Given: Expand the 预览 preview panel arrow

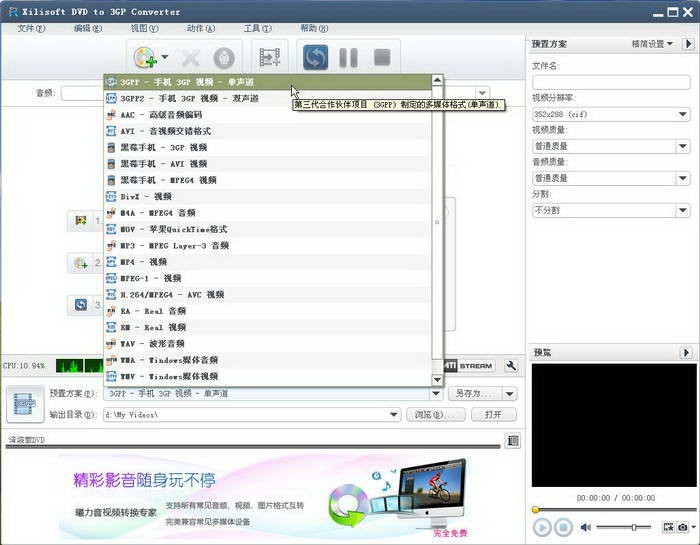Looking at the screenshot, I should [x=687, y=353].
